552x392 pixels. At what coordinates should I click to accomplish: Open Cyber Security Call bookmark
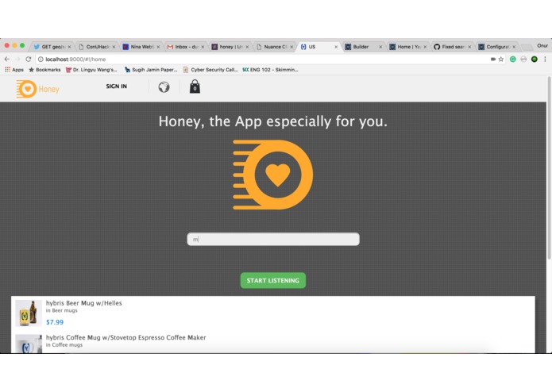[210, 70]
